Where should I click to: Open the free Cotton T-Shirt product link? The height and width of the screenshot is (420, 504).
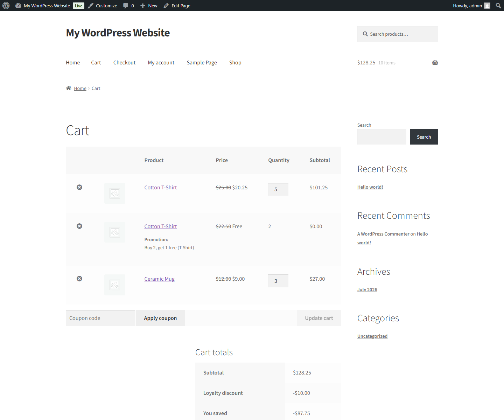[x=161, y=226]
